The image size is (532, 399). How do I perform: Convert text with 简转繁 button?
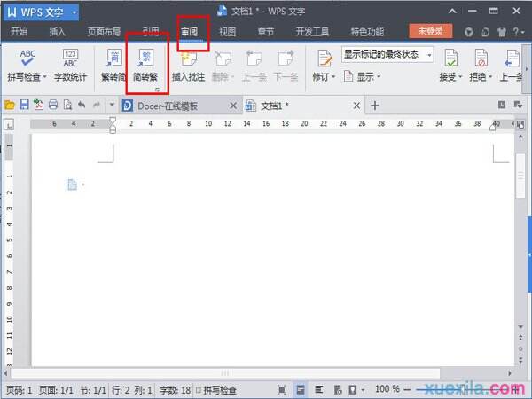[x=145, y=66]
